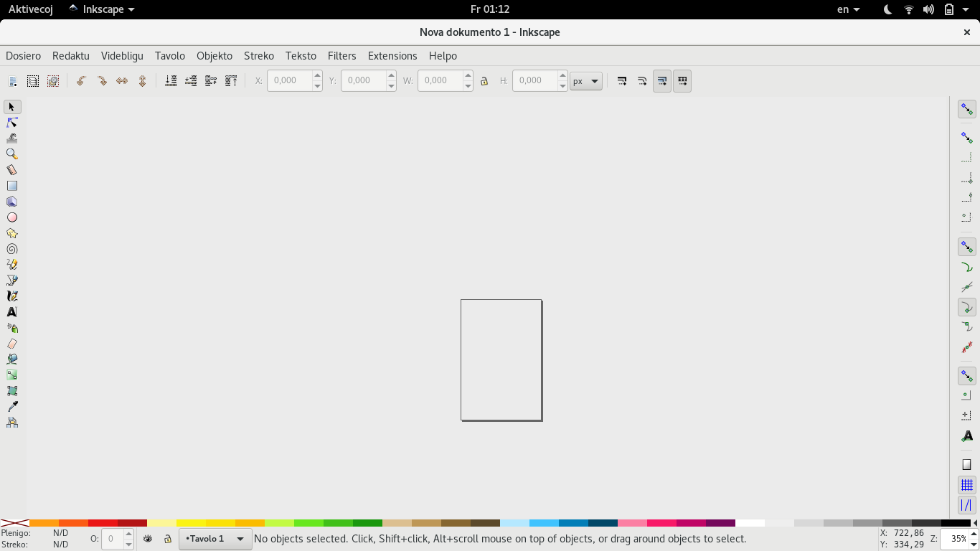The width and height of the screenshot is (980, 551).
Task: Click the clock Fr 01:12
Action: (x=490, y=9)
